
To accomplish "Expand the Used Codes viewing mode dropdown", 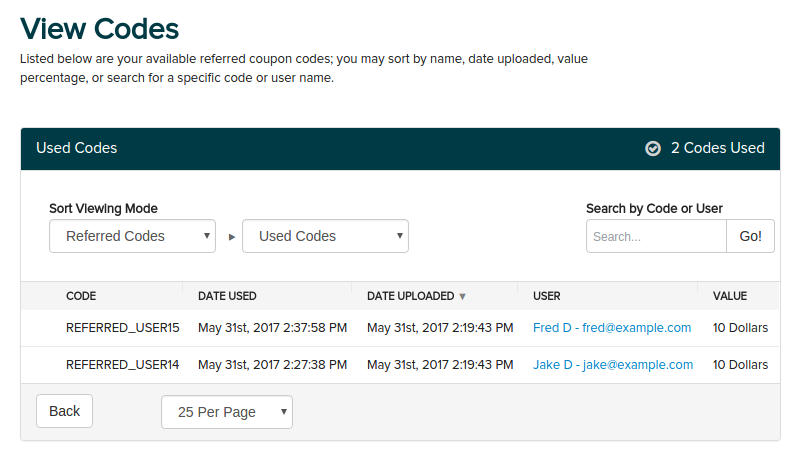I will 325,236.
